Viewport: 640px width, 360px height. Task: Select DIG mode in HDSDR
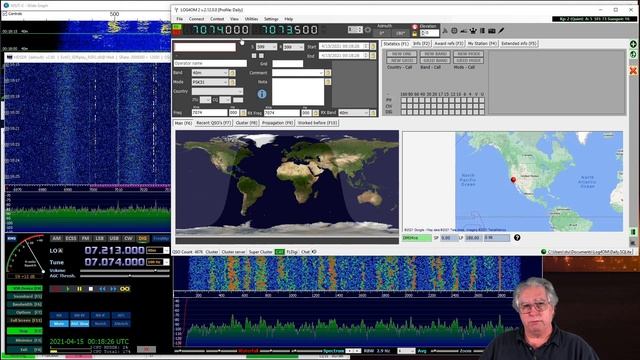[x=142, y=238]
